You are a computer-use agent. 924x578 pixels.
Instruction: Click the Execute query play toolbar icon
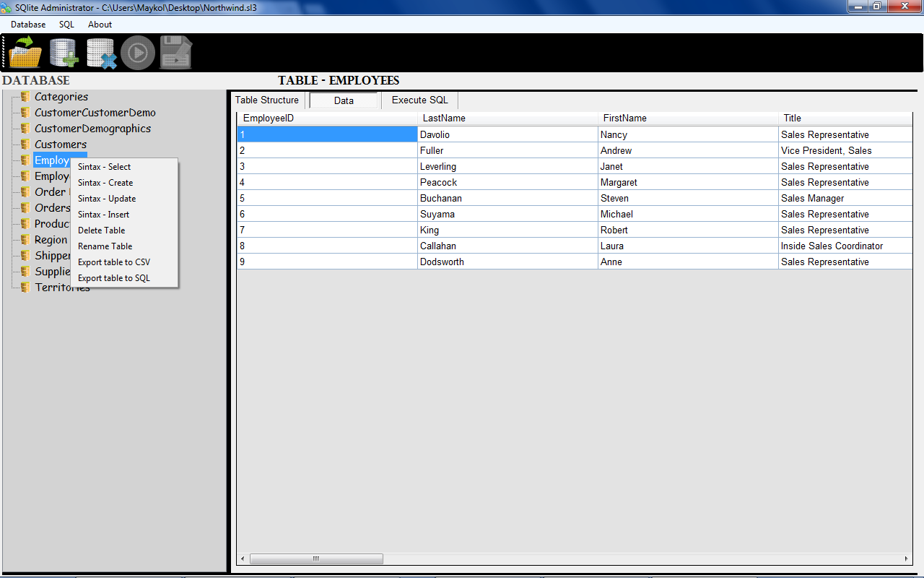pos(138,51)
